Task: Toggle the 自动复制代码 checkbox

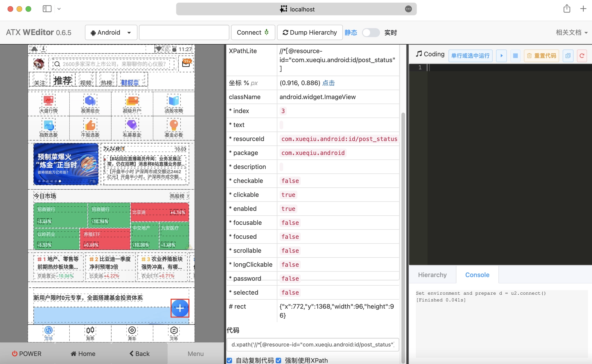Action: point(230,360)
